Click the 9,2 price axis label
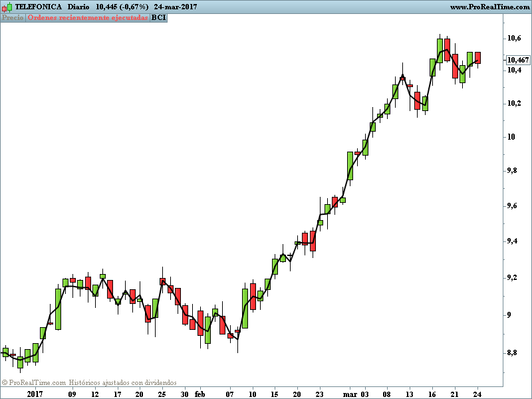 click(x=511, y=278)
